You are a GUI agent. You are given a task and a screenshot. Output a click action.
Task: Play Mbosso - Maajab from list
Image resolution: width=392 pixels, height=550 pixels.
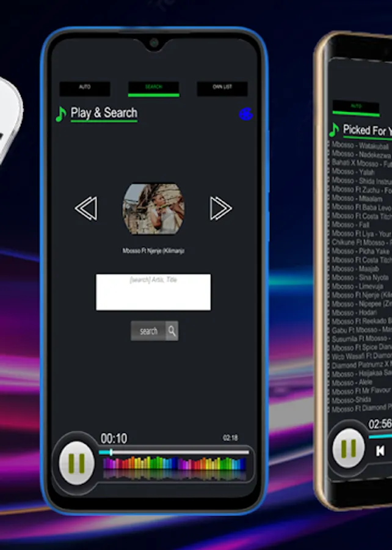[355, 269]
